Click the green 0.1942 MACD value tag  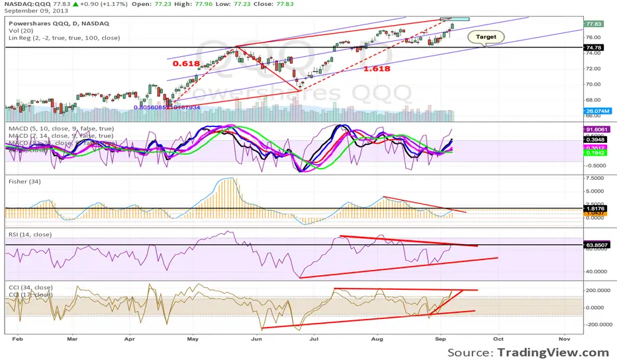pos(595,153)
